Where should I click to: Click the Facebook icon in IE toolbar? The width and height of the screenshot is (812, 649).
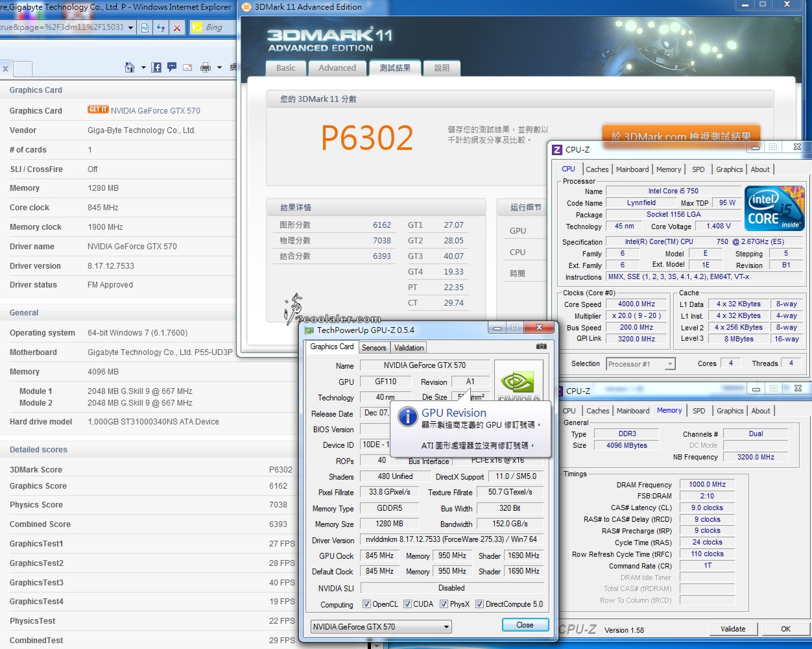point(156,67)
